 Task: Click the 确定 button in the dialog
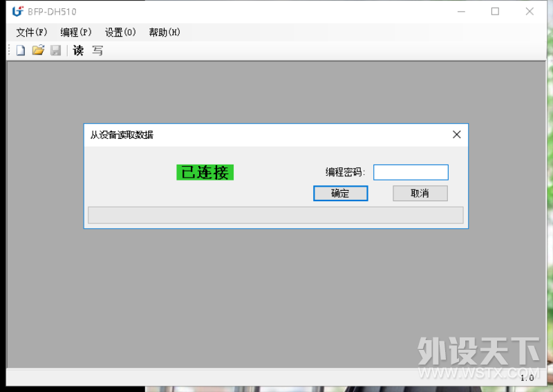pos(340,194)
